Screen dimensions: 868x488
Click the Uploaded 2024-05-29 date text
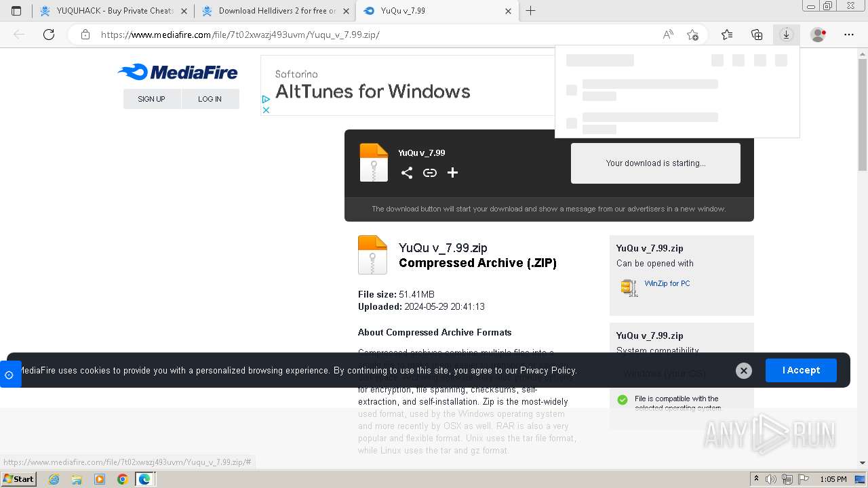[x=421, y=306]
